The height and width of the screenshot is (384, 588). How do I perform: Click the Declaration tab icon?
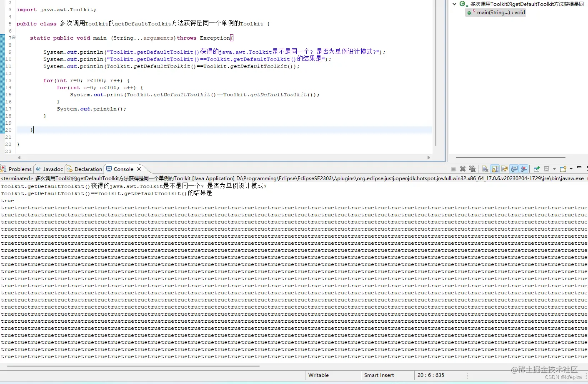(x=70, y=169)
